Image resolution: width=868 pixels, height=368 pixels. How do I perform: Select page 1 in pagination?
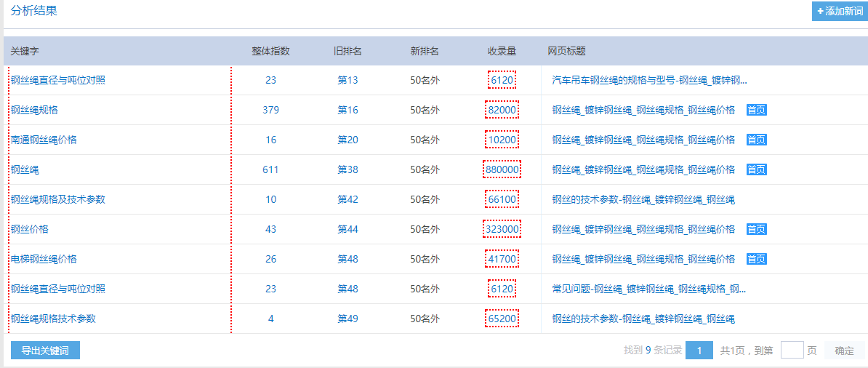[x=699, y=351]
